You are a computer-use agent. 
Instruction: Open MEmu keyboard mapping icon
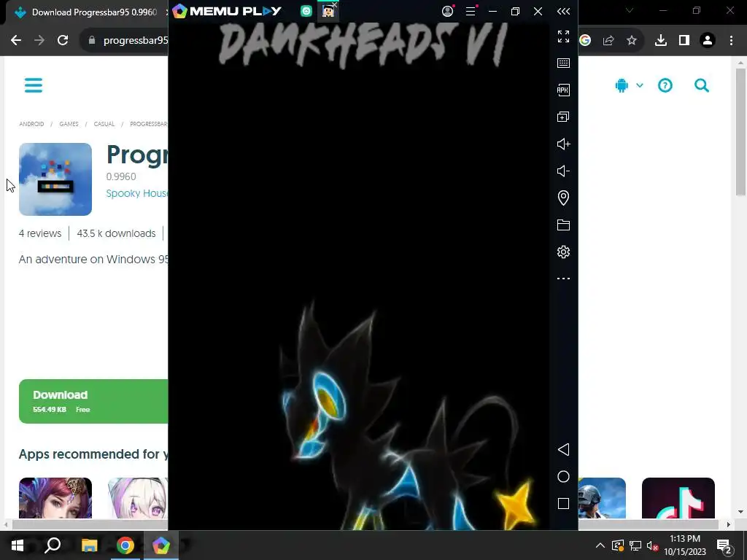click(563, 63)
